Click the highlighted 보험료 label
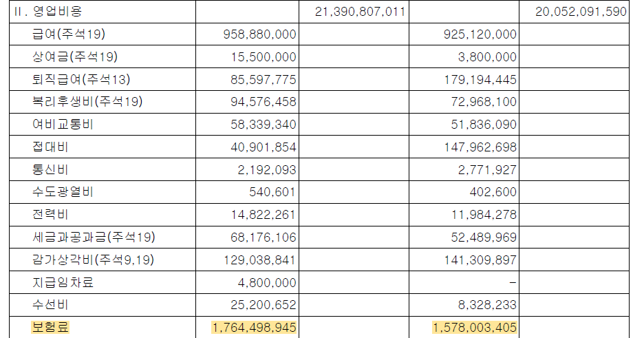 click(x=50, y=327)
